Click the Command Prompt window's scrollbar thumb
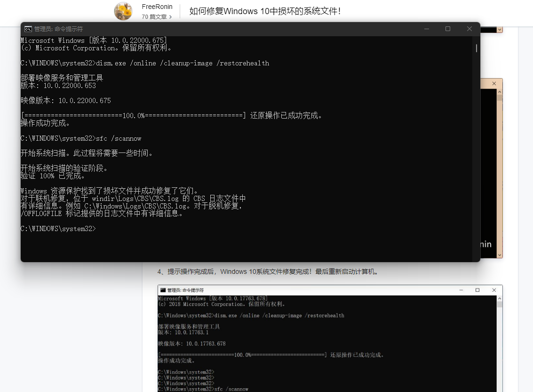The image size is (533, 392). (476, 48)
